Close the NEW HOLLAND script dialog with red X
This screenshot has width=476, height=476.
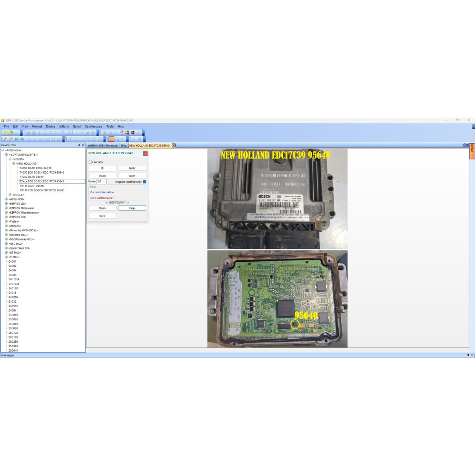(145, 154)
